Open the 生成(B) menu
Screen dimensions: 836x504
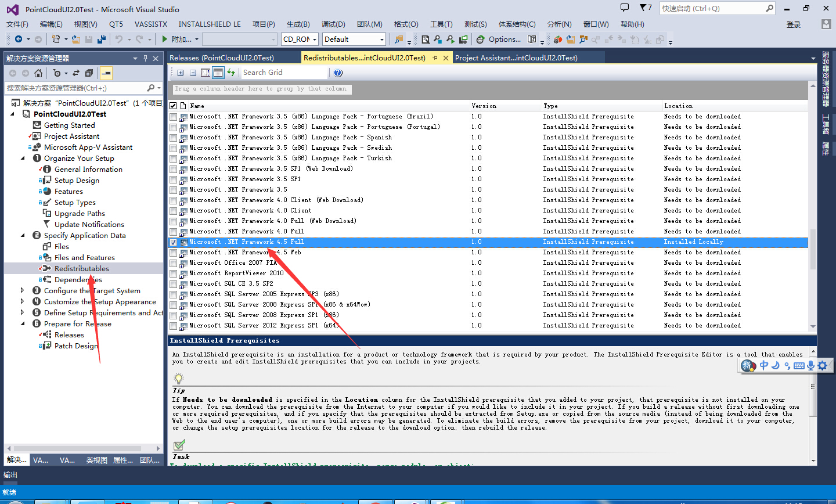click(x=298, y=24)
